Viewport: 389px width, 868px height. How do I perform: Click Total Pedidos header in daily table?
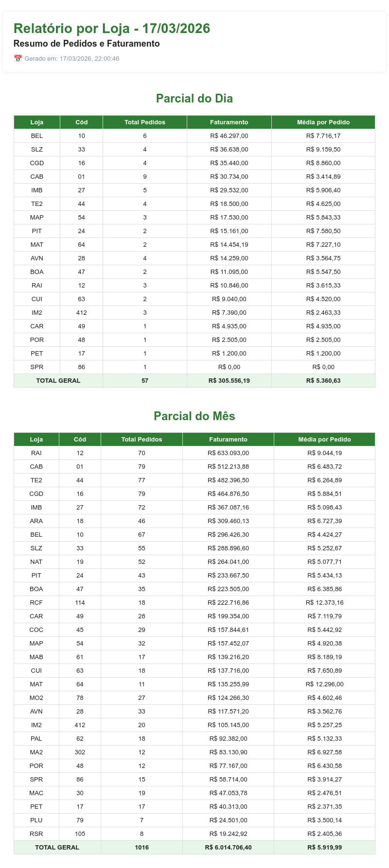(x=145, y=122)
